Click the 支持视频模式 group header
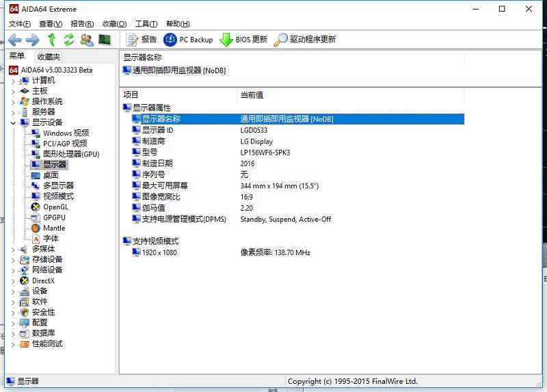Viewport: 547px width, 392px height. pos(151,241)
